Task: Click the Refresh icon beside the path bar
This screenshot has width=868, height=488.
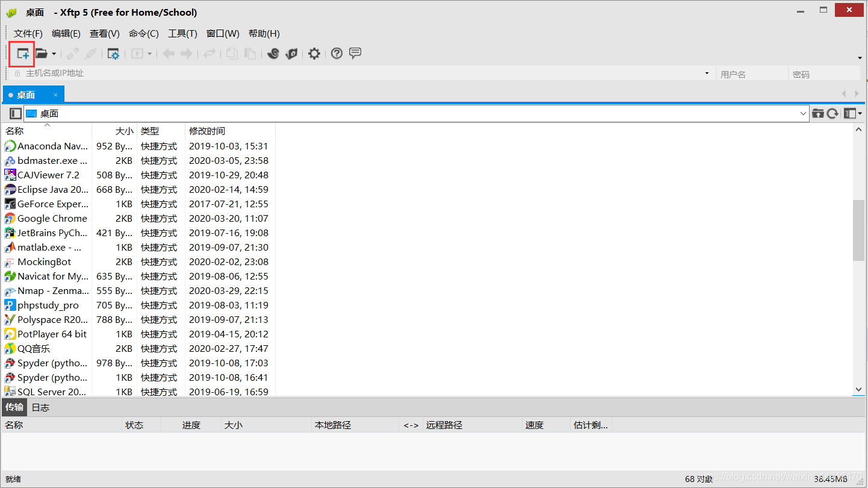Action: click(x=832, y=113)
